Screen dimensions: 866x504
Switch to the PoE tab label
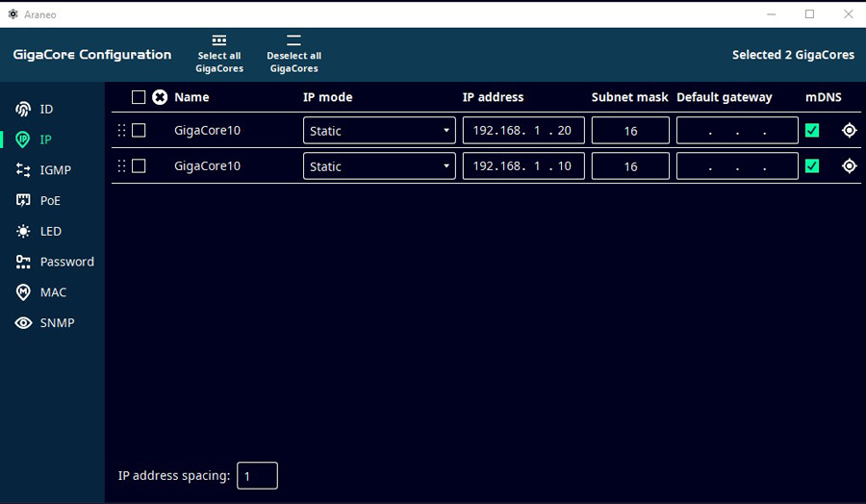(x=50, y=200)
